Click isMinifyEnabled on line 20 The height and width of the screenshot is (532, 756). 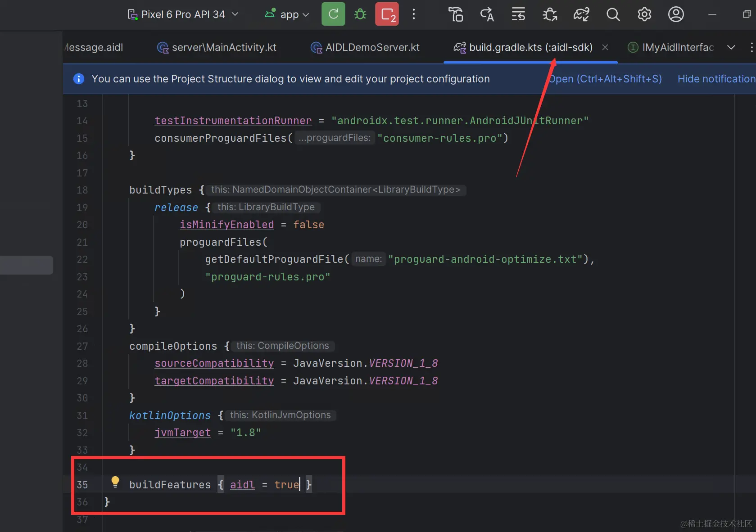coord(226,225)
